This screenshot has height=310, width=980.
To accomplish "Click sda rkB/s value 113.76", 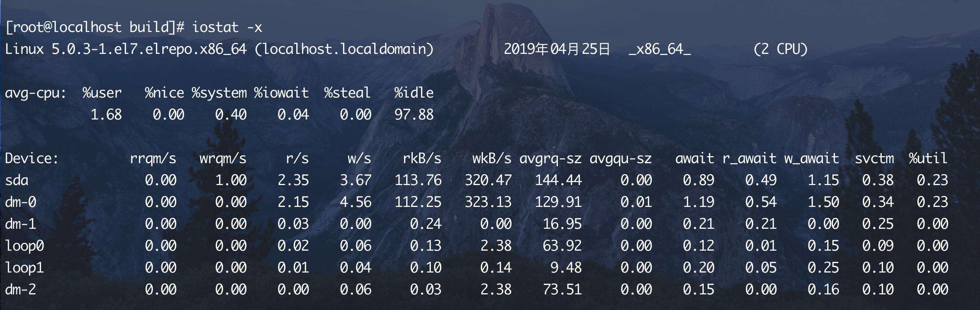I will (x=418, y=180).
